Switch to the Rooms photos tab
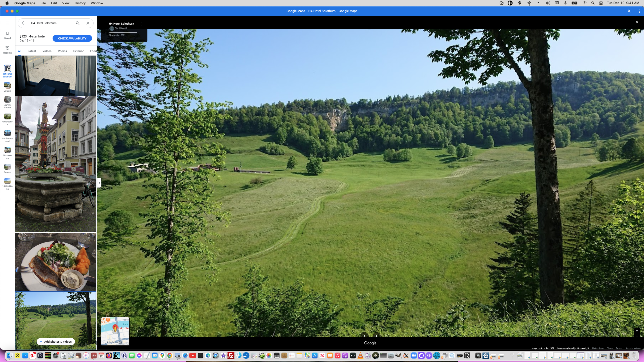Image resolution: width=644 pixels, height=362 pixels. [62, 51]
